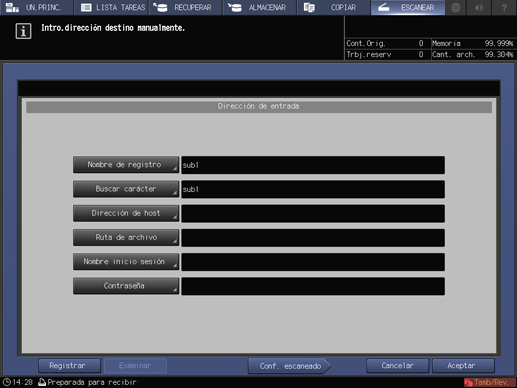Image resolution: width=517 pixels, height=388 pixels.
Task: Click the Nombre inicio sesión button
Action: pos(126,262)
